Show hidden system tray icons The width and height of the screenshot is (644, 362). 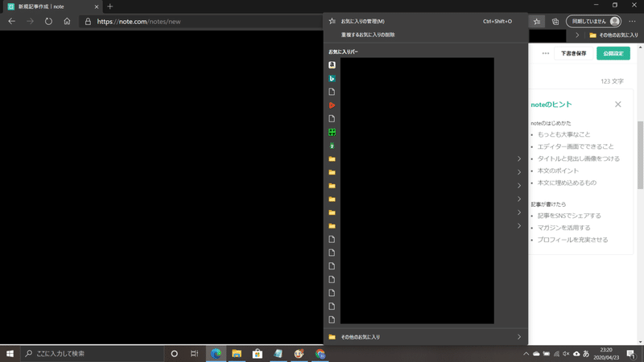526,354
